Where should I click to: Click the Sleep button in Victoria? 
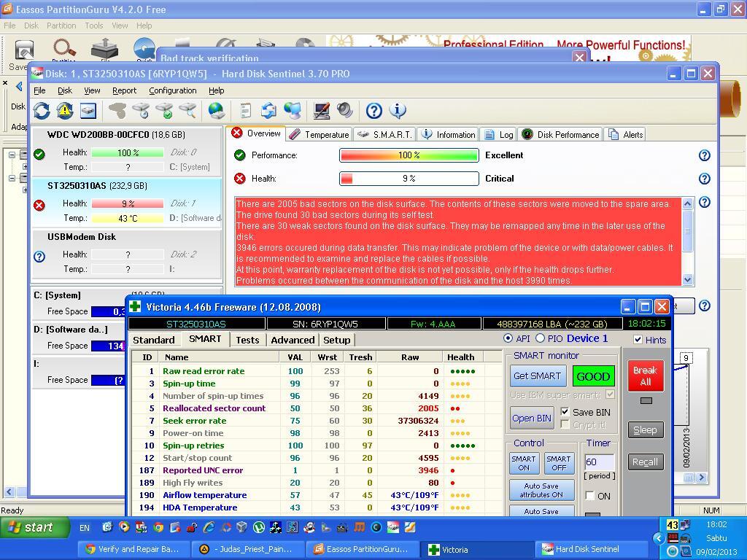coord(646,430)
